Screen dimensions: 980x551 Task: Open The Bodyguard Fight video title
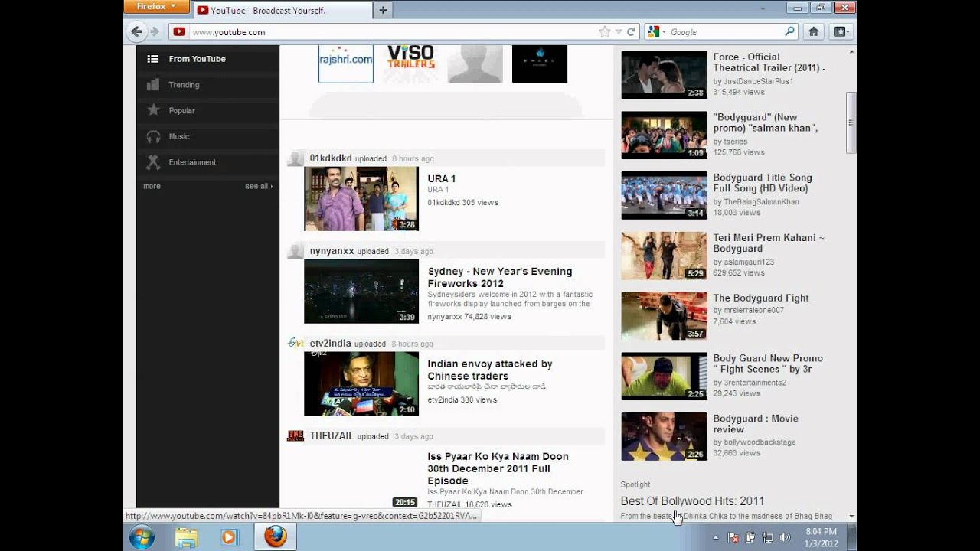[x=761, y=298]
